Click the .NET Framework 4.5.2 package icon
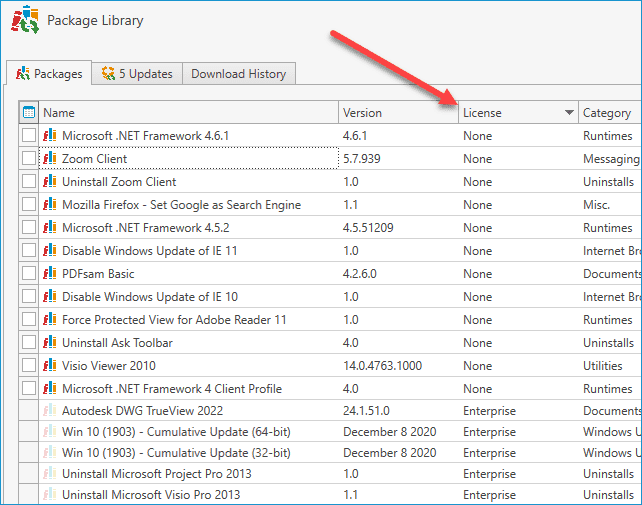 50,227
